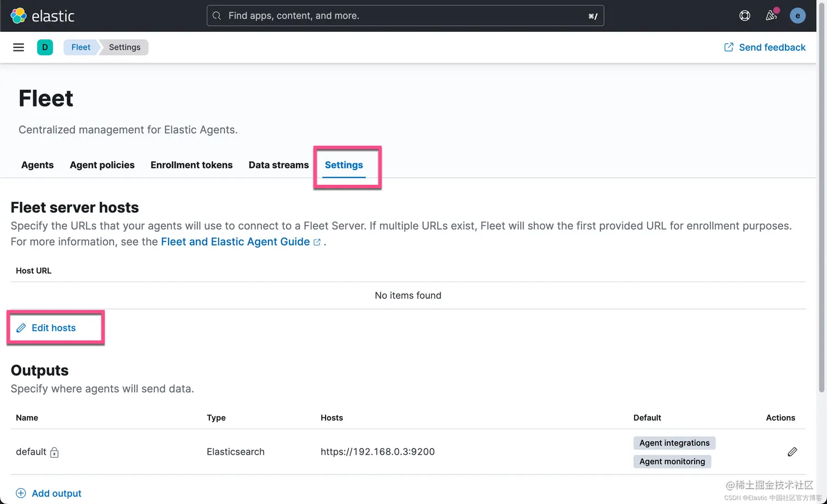Click the Default column header
The width and height of the screenshot is (827, 504).
point(647,418)
